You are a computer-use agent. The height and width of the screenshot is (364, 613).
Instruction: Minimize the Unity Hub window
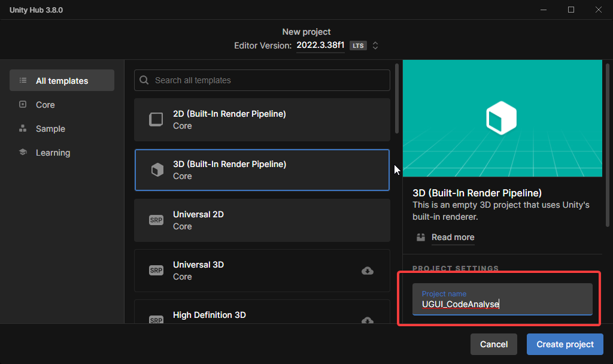[544, 10]
